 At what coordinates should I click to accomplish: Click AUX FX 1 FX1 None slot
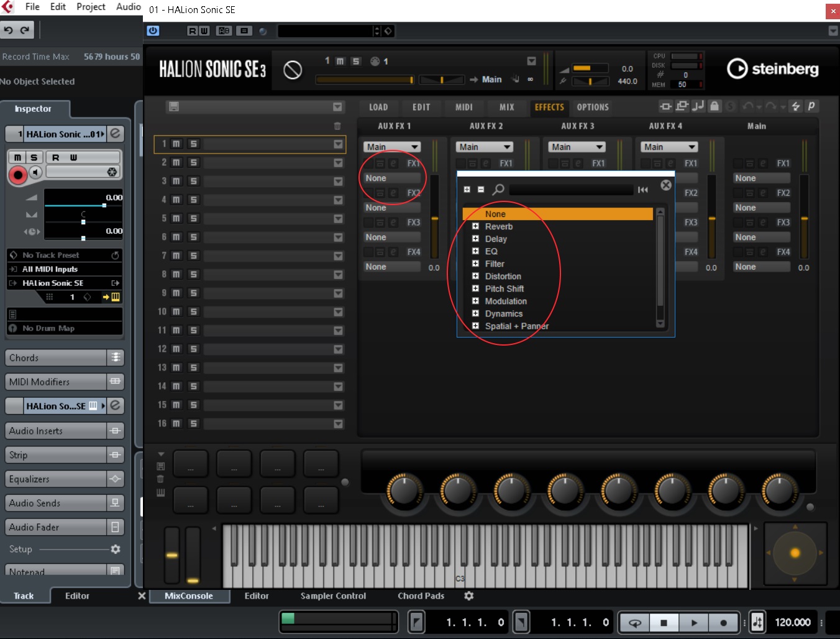(391, 178)
